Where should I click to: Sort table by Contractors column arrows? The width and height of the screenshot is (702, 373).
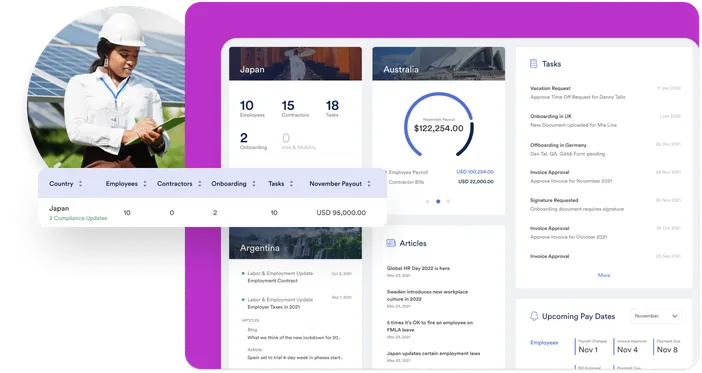coord(200,184)
